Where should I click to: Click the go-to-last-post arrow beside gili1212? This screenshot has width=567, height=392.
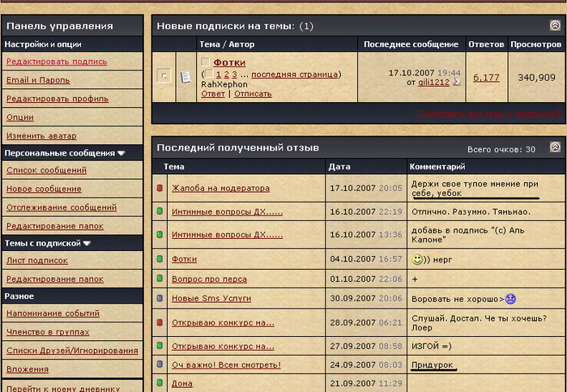click(457, 82)
